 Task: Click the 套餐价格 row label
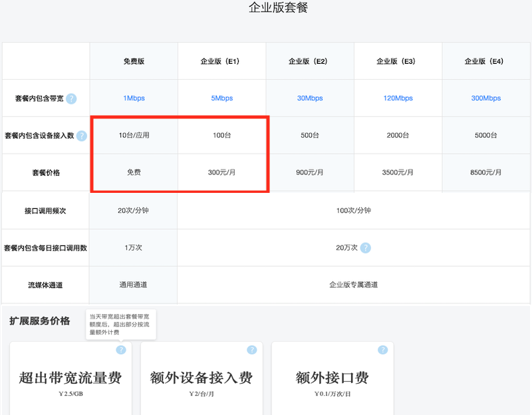point(46,173)
